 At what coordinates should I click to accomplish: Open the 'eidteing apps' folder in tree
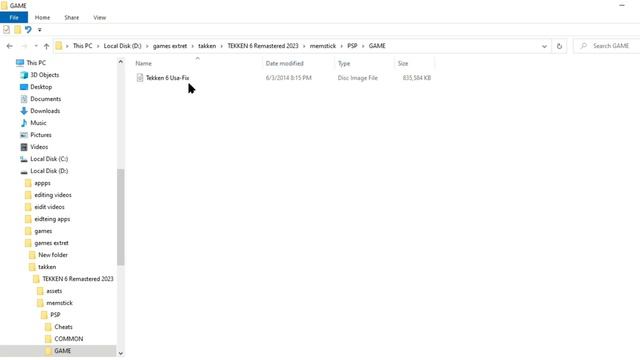click(52, 219)
